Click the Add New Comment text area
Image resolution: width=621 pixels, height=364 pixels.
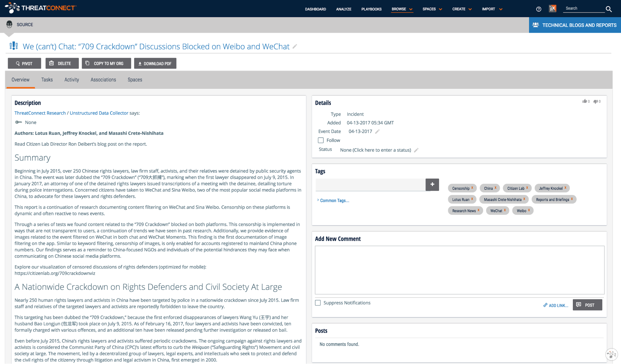tap(459, 270)
